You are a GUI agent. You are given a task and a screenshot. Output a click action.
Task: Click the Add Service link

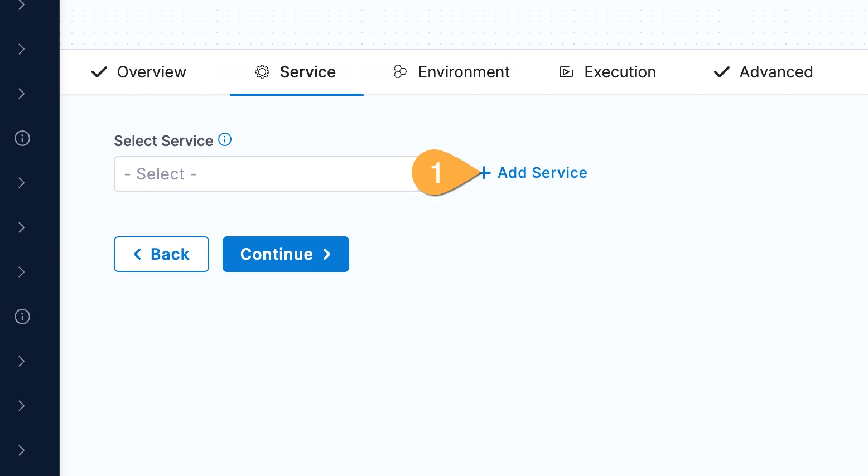click(542, 173)
